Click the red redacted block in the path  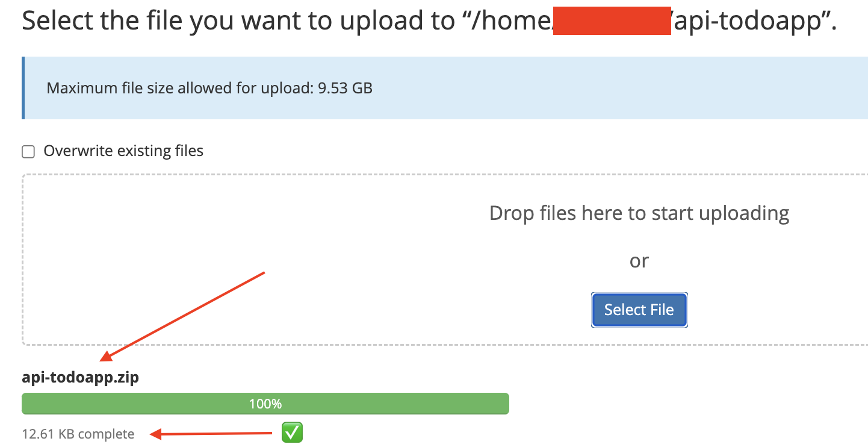(612, 21)
